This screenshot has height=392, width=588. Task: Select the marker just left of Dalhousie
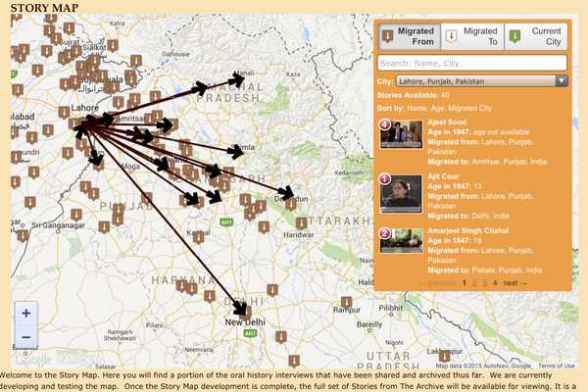136,61
